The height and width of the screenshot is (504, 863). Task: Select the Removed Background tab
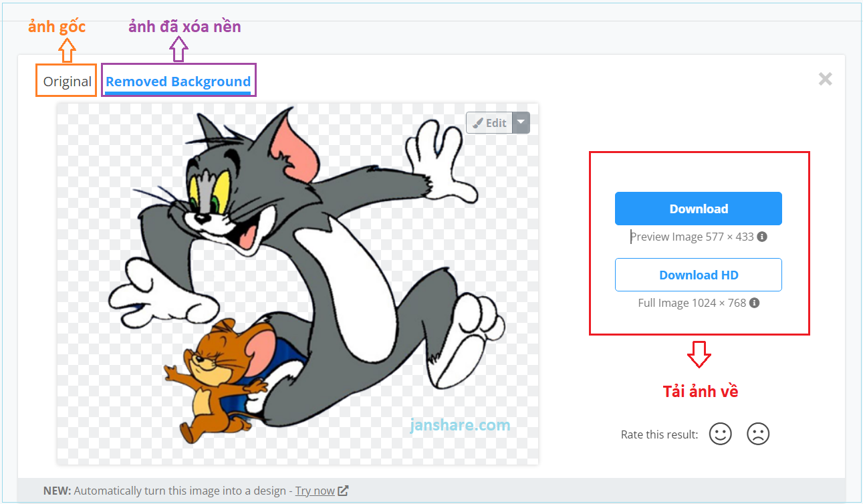click(x=178, y=82)
